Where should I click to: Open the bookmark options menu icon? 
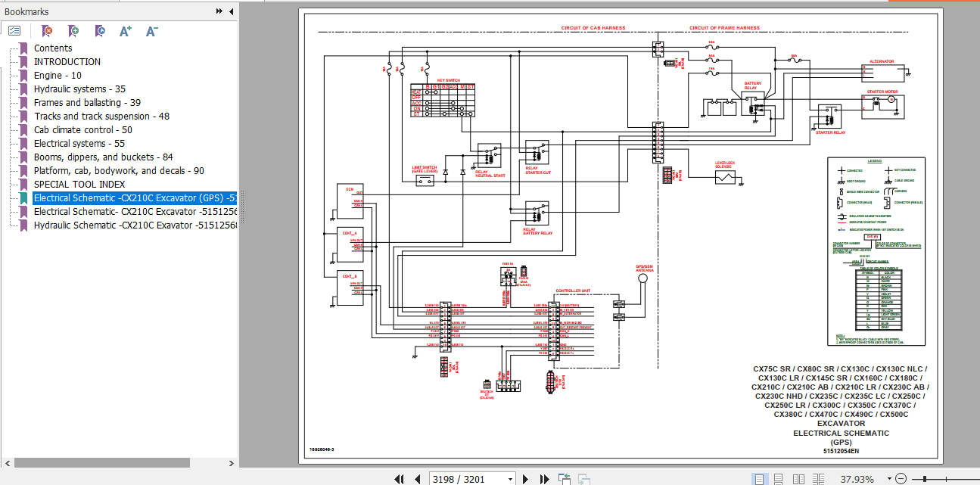pyautogui.click(x=14, y=31)
